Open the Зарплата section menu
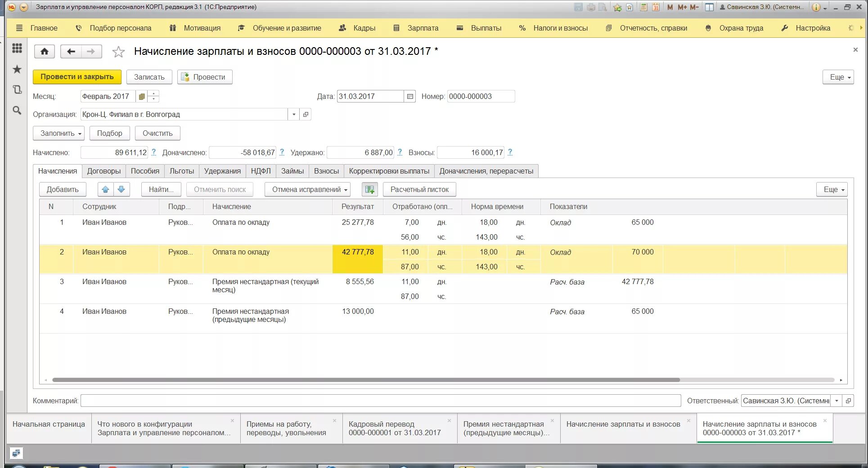The width and height of the screenshot is (868, 468). point(416,28)
